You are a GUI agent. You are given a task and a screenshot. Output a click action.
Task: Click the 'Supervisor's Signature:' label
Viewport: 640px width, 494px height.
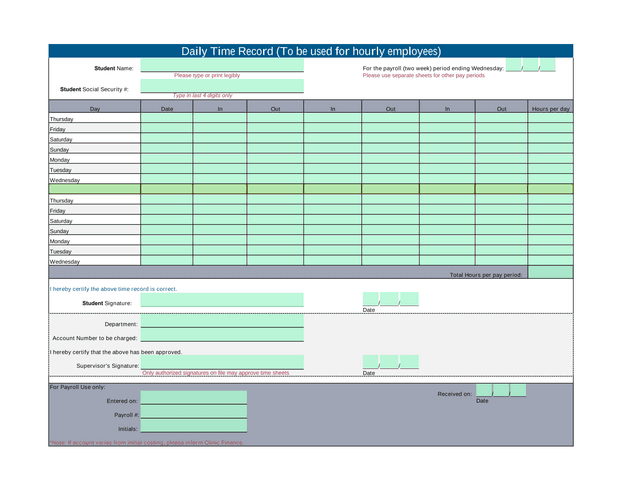click(108, 366)
